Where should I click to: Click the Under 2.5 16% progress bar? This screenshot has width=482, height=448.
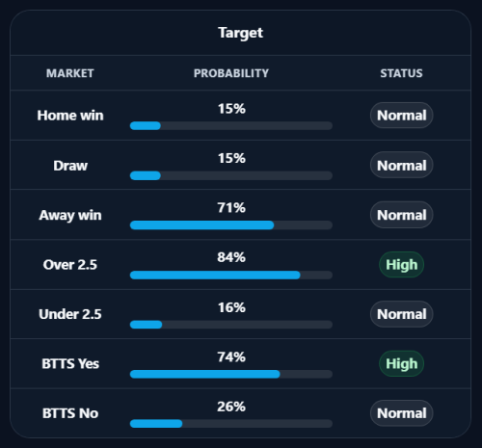(x=231, y=325)
